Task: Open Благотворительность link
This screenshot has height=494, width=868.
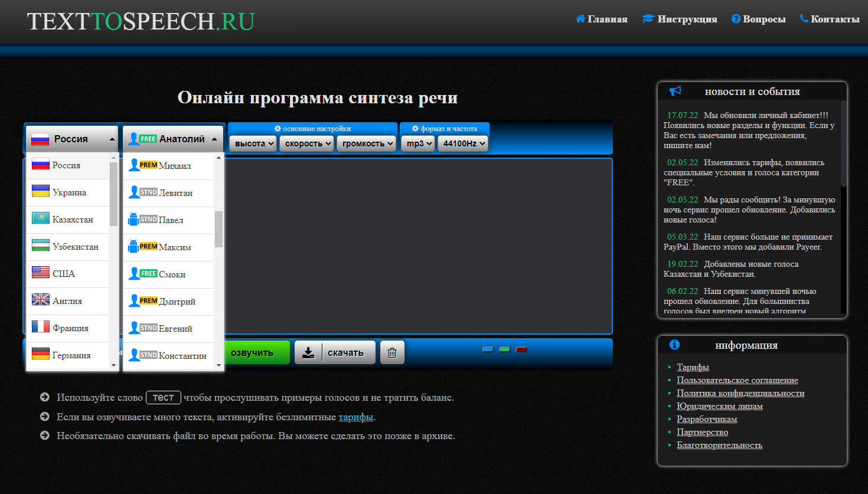Action: click(x=719, y=445)
